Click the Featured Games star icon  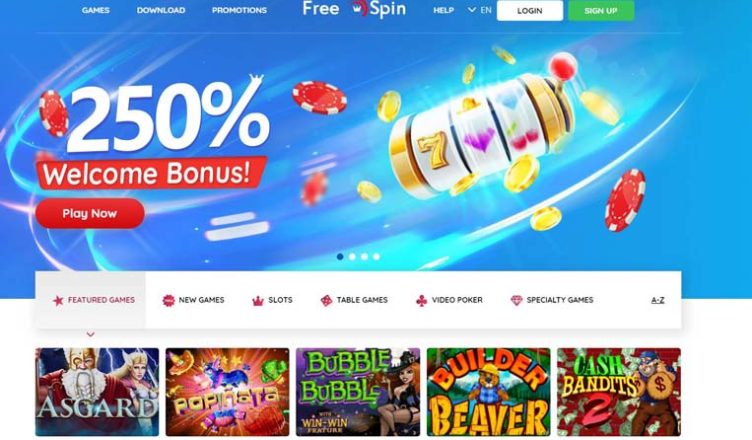pyautogui.click(x=58, y=300)
